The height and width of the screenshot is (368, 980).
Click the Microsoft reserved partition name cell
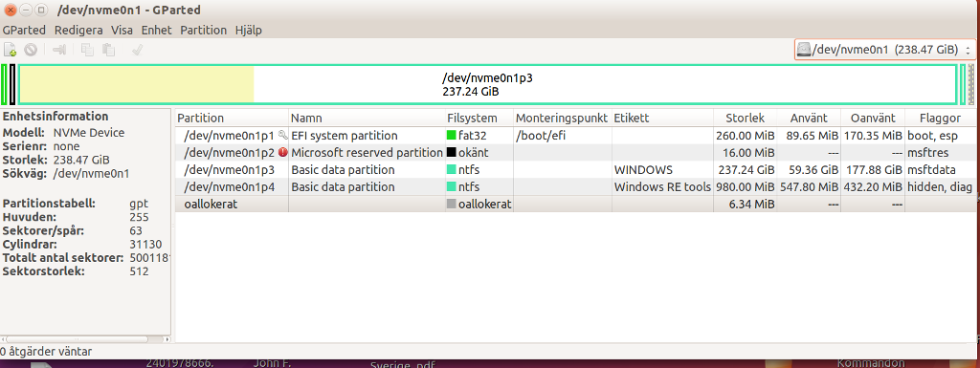click(x=367, y=152)
